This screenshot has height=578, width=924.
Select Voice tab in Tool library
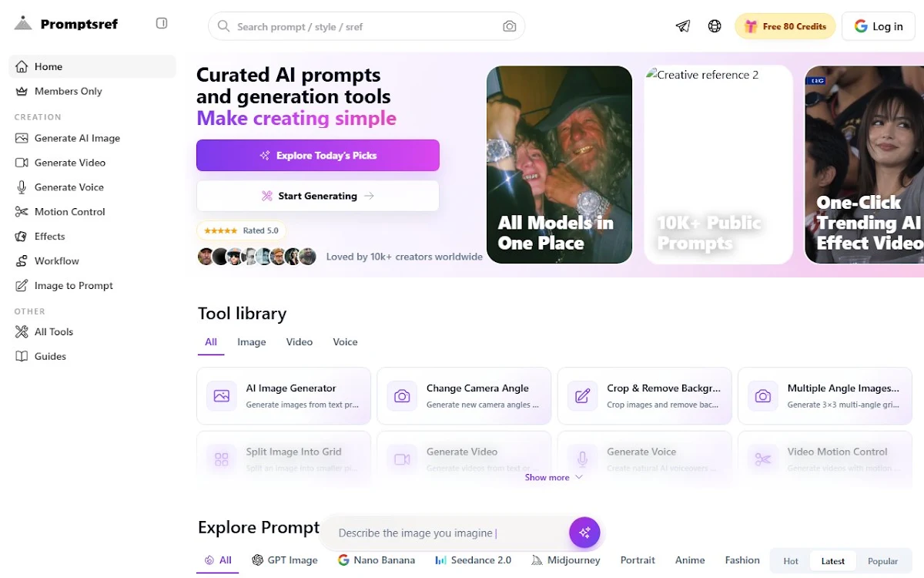point(345,342)
